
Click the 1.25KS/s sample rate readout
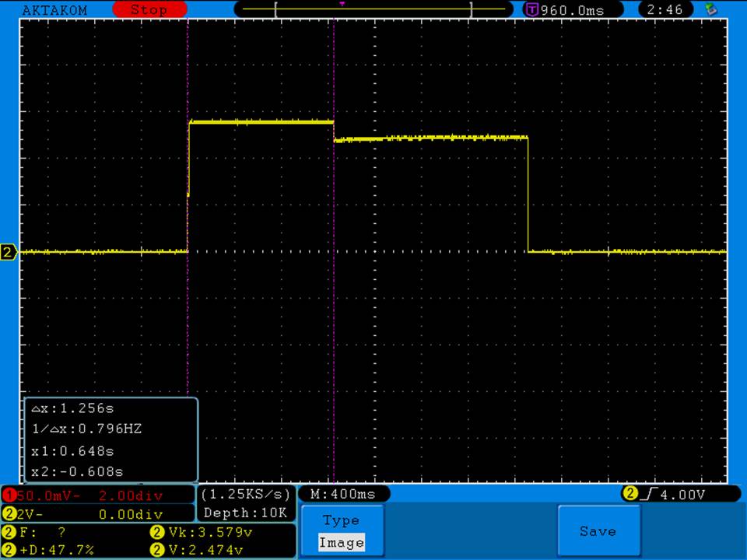tap(246, 494)
